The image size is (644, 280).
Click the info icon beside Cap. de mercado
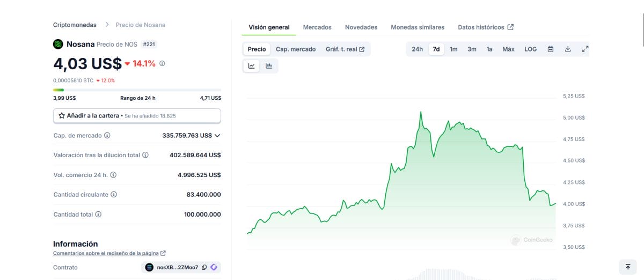click(107, 136)
